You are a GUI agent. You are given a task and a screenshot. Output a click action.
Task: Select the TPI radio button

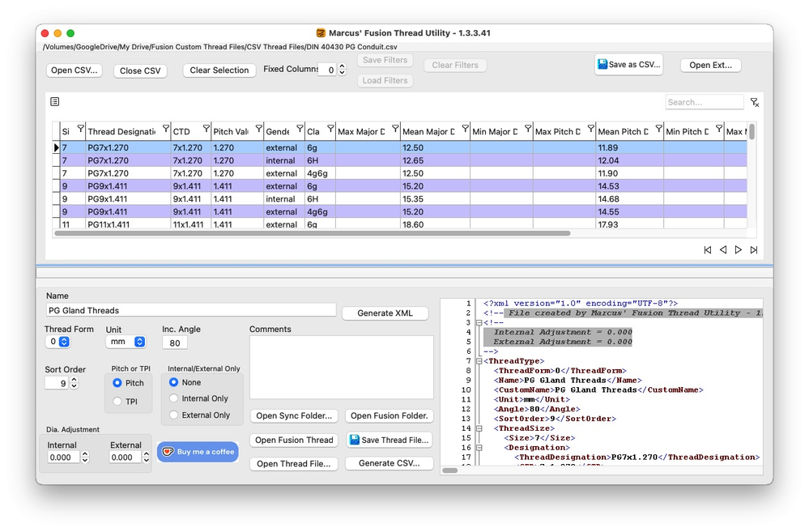point(117,401)
